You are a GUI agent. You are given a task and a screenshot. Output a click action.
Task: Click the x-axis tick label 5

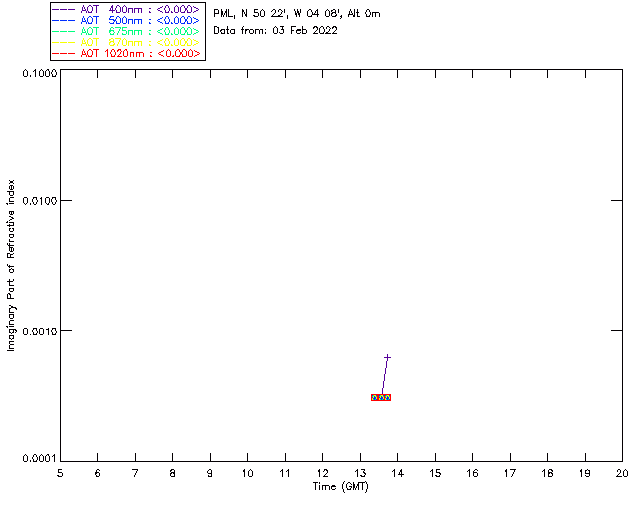[x=60, y=473]
